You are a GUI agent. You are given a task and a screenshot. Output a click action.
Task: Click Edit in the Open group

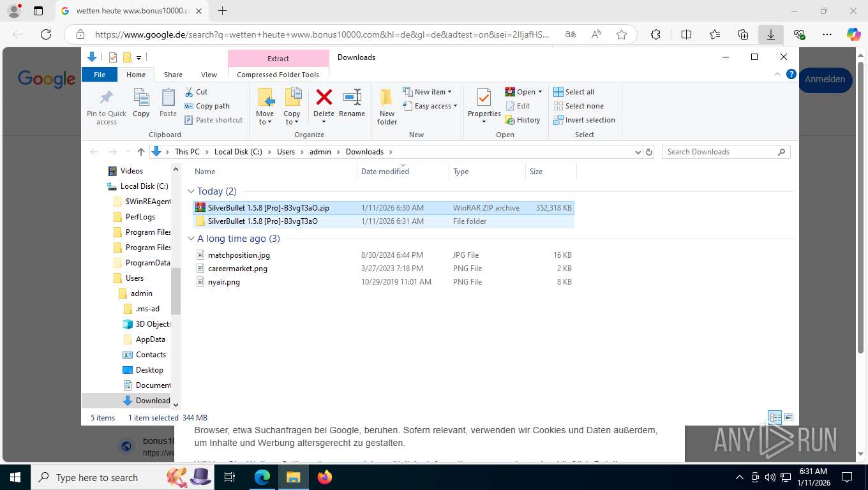pos(518,106)
